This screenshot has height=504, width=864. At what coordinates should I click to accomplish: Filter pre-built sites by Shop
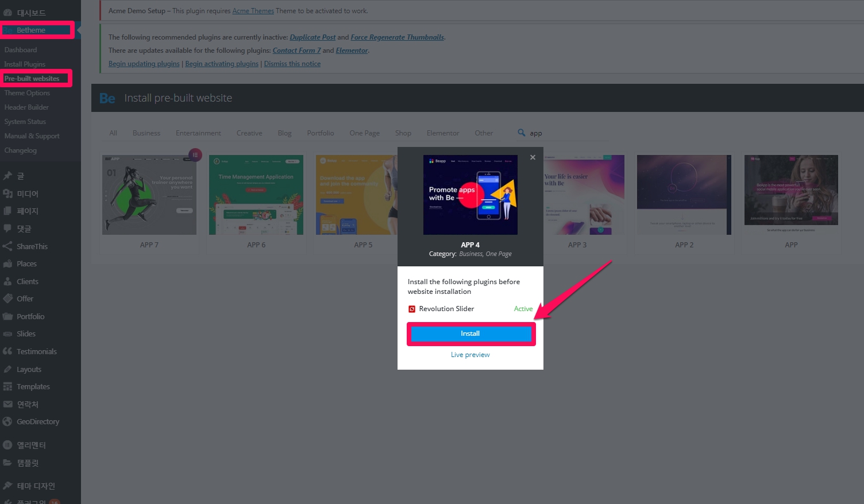tap(403, 133)
